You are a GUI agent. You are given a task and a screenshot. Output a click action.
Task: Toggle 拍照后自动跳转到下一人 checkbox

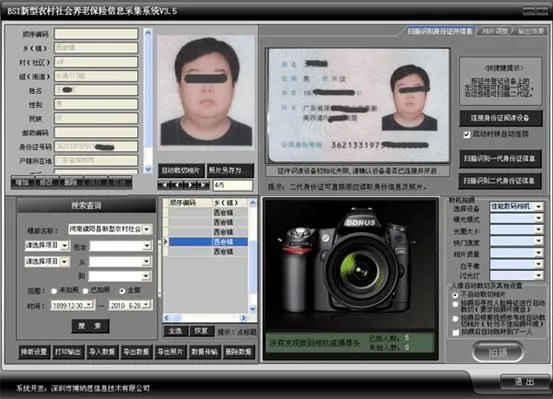click(x=456, y=332)
